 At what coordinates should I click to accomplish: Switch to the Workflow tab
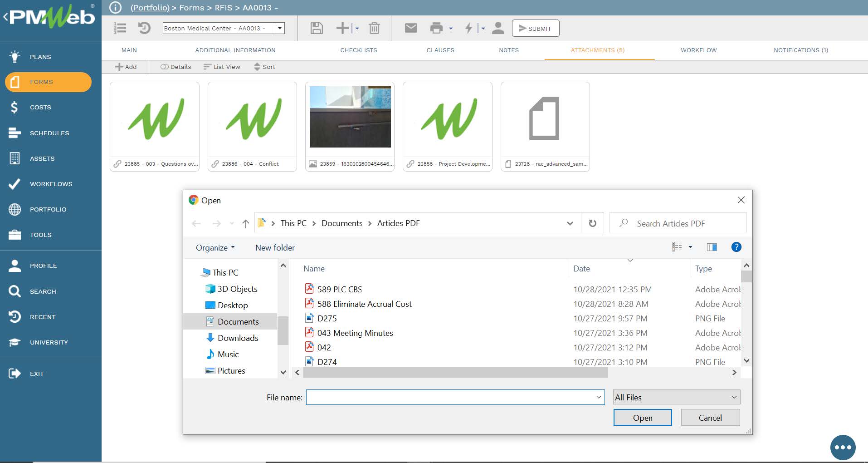[x=698, y=50]
